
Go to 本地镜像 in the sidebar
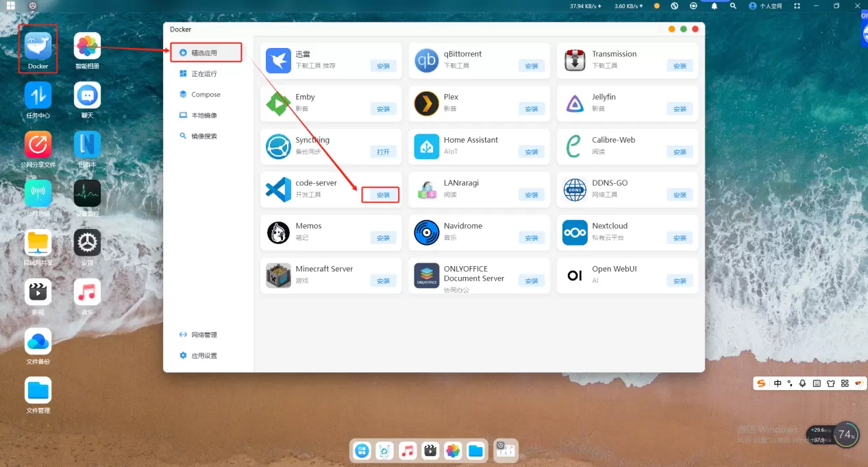pos(204,115)
